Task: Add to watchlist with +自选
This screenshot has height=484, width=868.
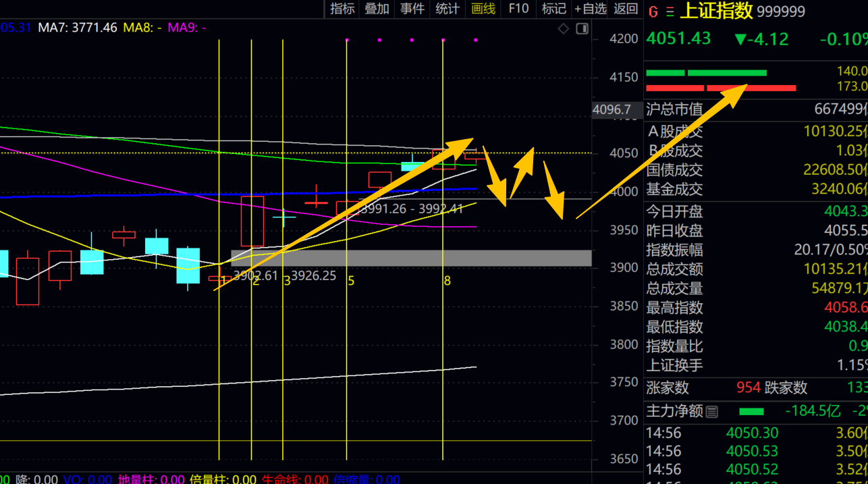Action: click(x=591, y=9)
